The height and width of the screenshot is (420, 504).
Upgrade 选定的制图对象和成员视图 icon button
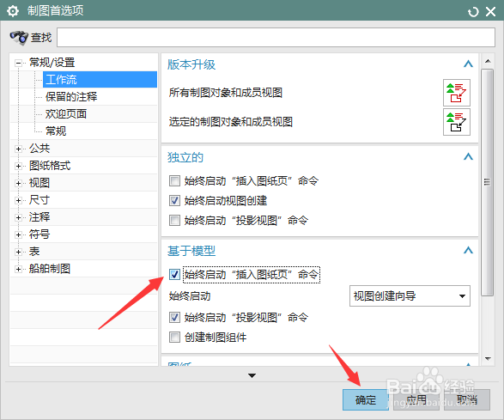[457, 122]
